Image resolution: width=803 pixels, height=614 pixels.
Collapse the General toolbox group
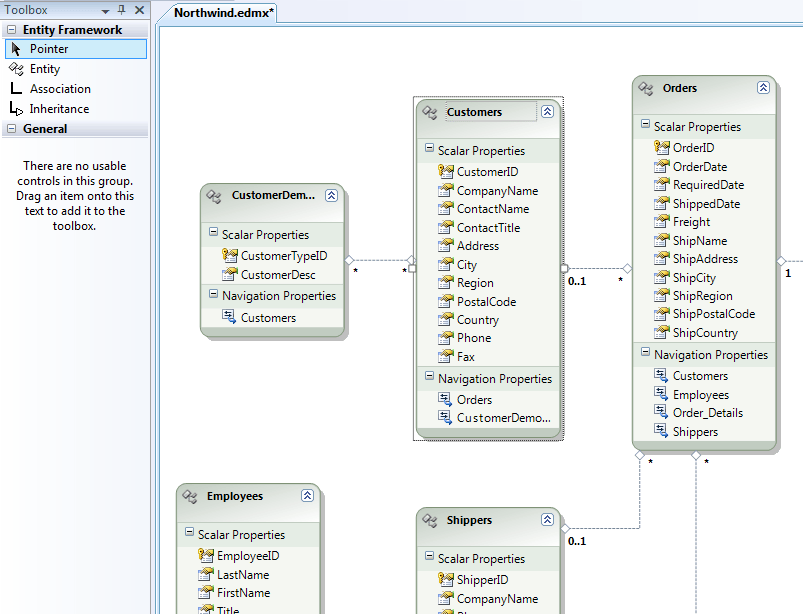pos(11,129)
